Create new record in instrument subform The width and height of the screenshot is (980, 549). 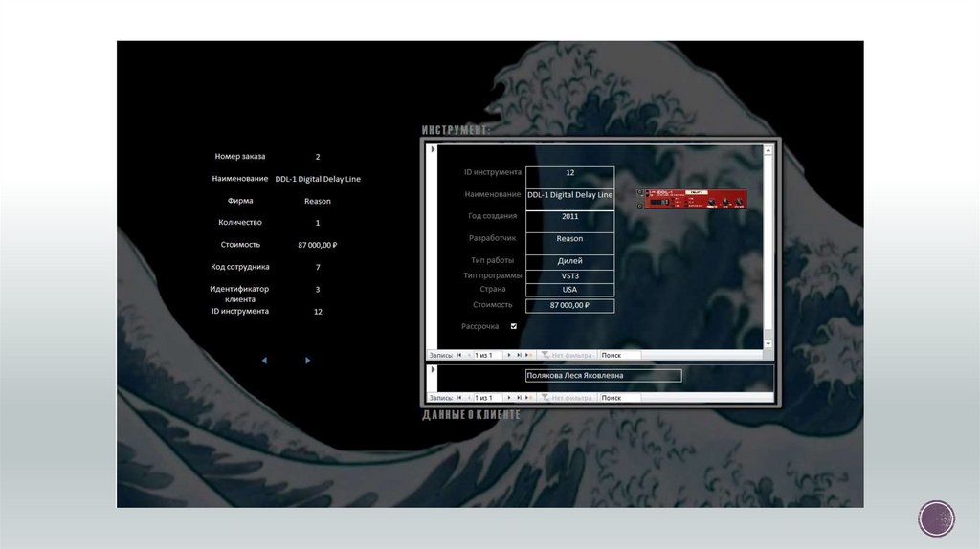[528, 356]
